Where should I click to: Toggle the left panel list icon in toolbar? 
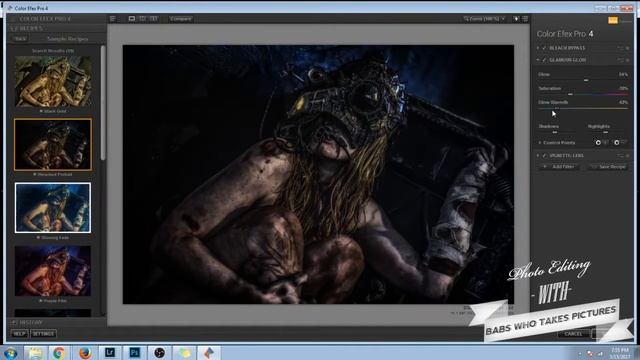[x=113, y=19]
